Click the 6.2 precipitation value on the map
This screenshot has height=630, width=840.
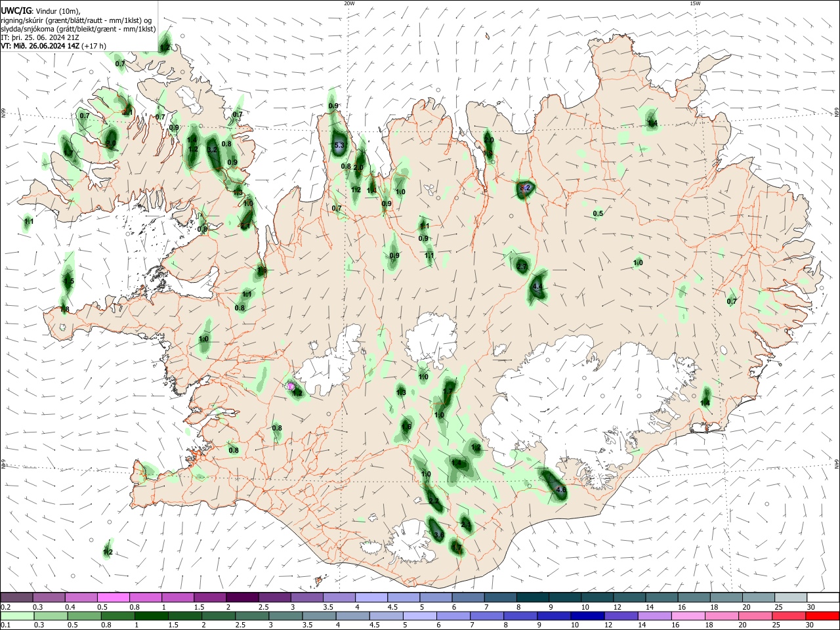pyautogui.click(x=525, y=188)
